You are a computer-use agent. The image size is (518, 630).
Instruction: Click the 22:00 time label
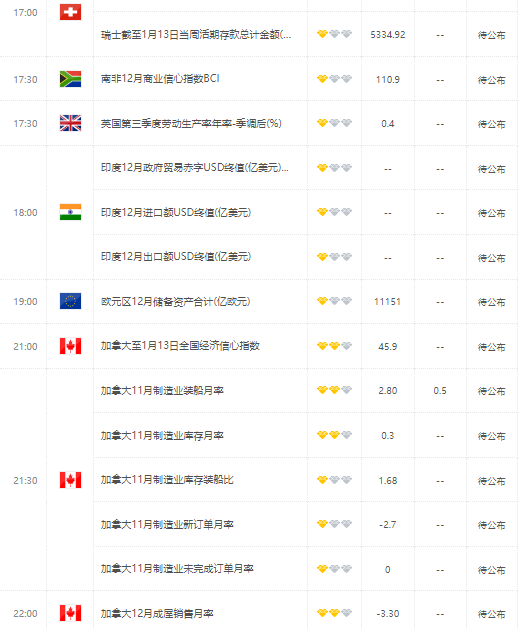tap(25, 614)
